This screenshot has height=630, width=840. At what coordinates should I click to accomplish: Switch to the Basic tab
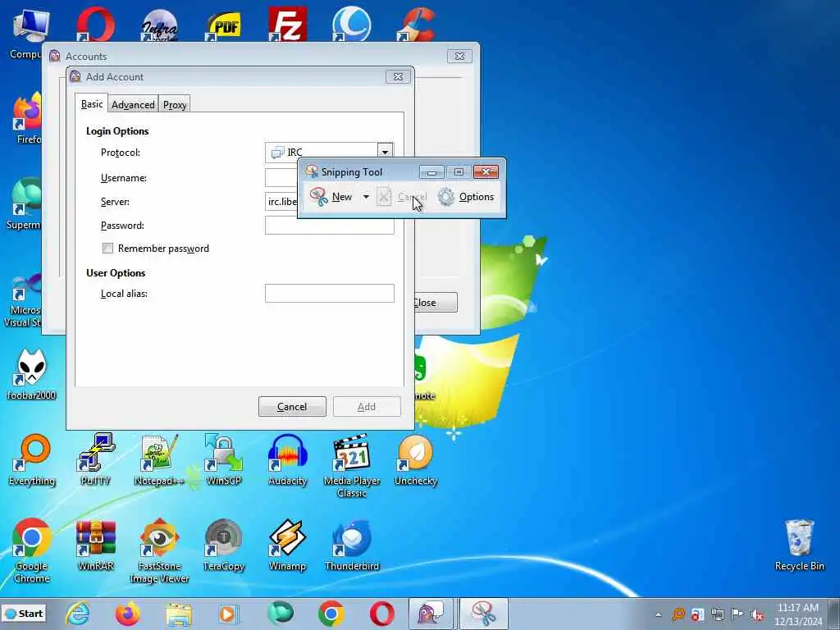(92, 104)
